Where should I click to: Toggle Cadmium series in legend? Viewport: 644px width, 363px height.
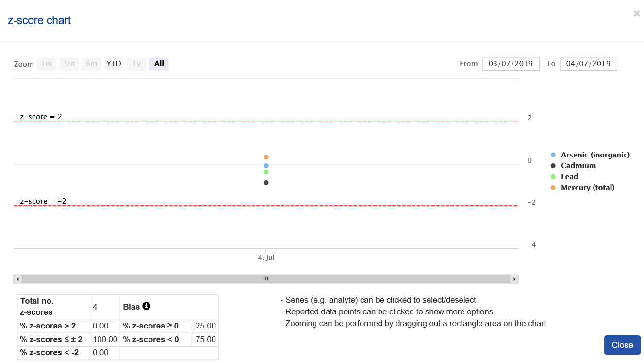tap(573, 165)
